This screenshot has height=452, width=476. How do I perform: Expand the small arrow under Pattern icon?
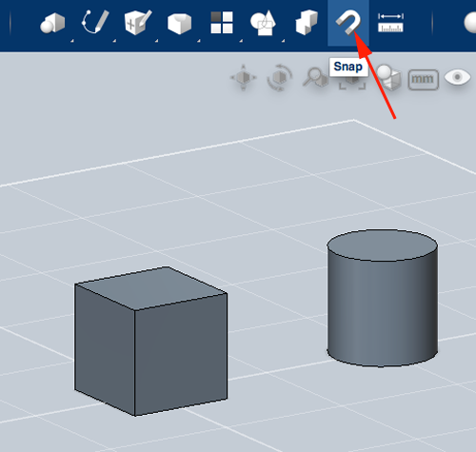pos(241,41)
